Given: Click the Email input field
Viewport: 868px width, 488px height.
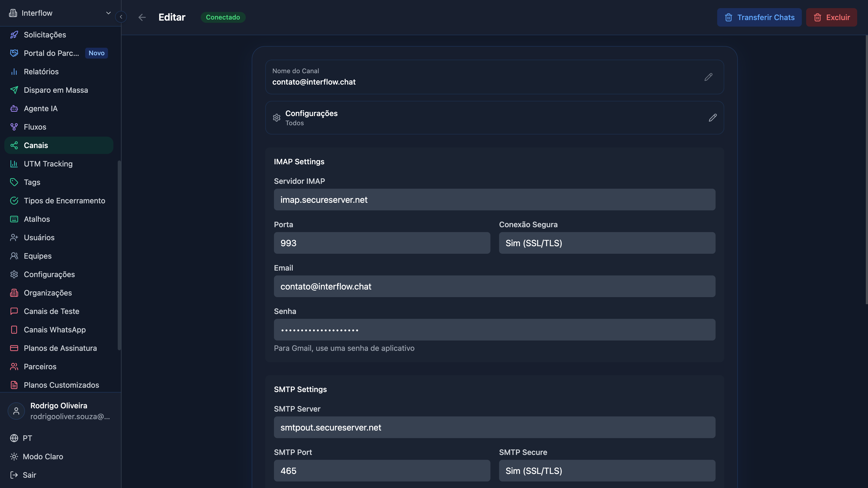Looking at the screenshot, I should tap(494, 286).
